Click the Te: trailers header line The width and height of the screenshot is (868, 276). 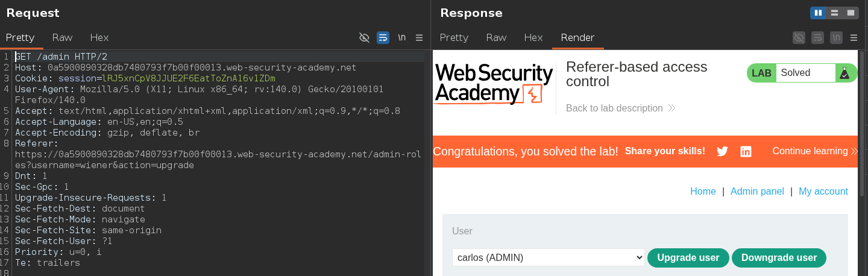click(48, 263)
